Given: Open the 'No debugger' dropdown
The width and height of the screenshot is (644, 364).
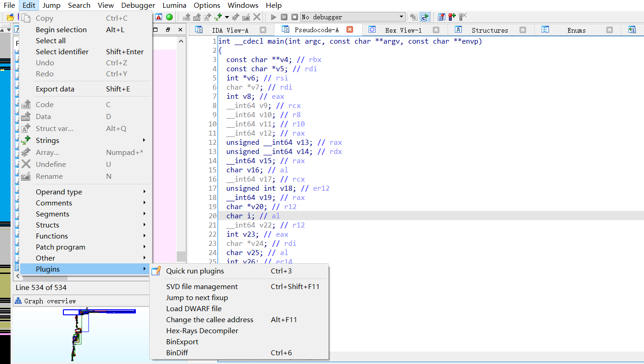Looking at the screenshot, I should 353,17.
